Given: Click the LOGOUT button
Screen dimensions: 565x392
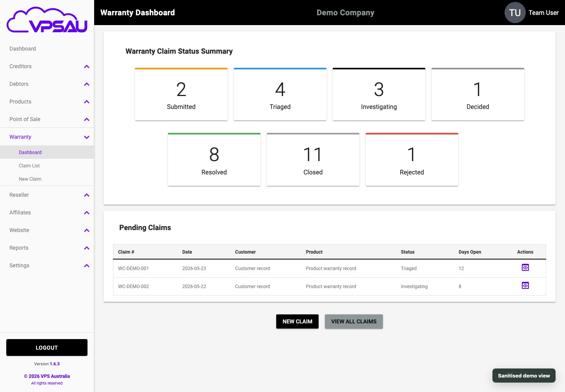Looking at the screenshot, I should [x=47, y=348].
